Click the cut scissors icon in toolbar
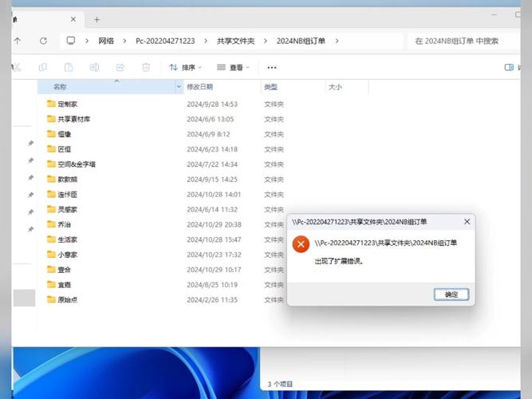The image size is (532, 399). (x=16, y=67)
